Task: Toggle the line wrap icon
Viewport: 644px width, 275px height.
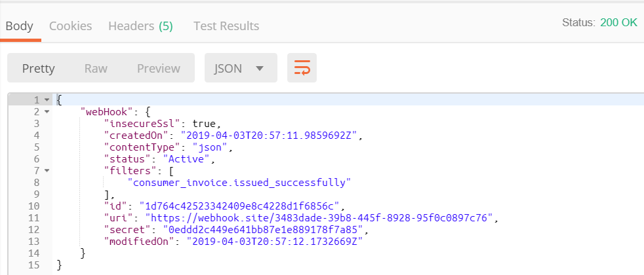Action: click(x=302, y=68)
